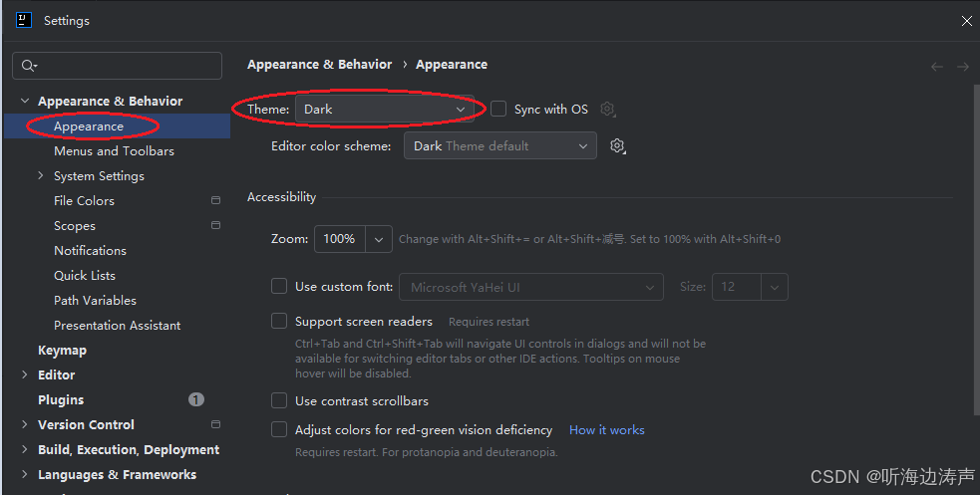Click Appearance & Behavior breadcrumb
980x495 pixels.
pos(320,65)
